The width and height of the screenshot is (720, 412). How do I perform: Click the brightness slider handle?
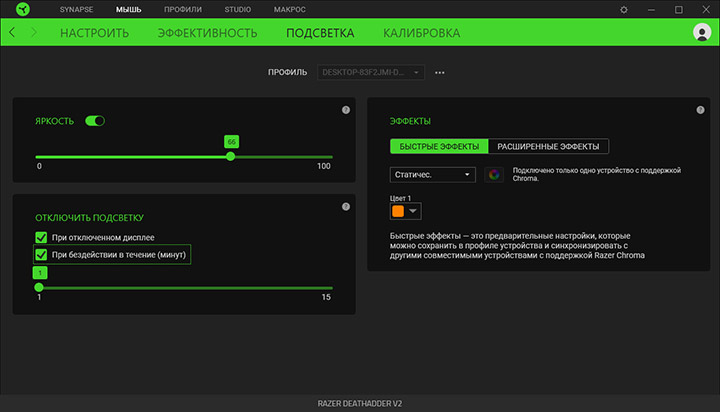tap(231, 157)
